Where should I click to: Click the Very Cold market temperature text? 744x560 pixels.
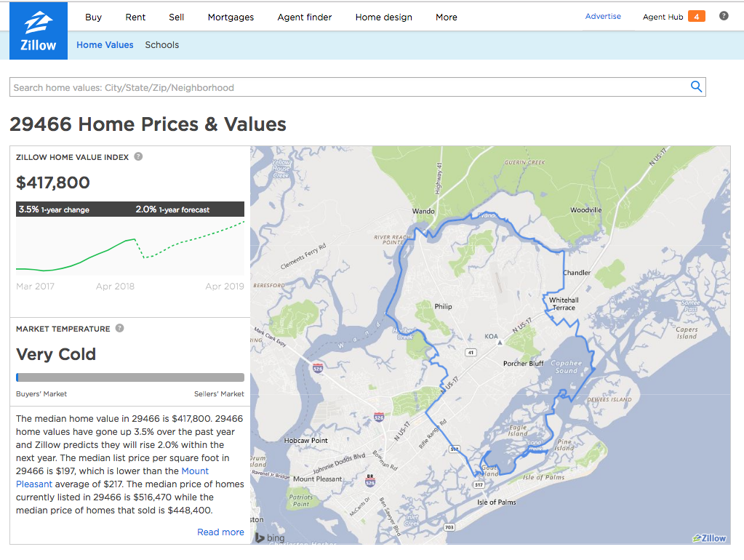pyautogui.click(x=56, y=354)
